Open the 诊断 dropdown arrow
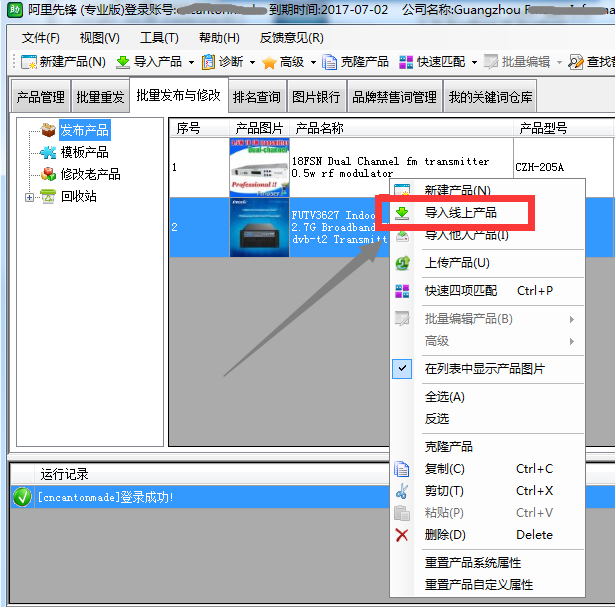Screen dimensions: 615x607 click(252, 62)
